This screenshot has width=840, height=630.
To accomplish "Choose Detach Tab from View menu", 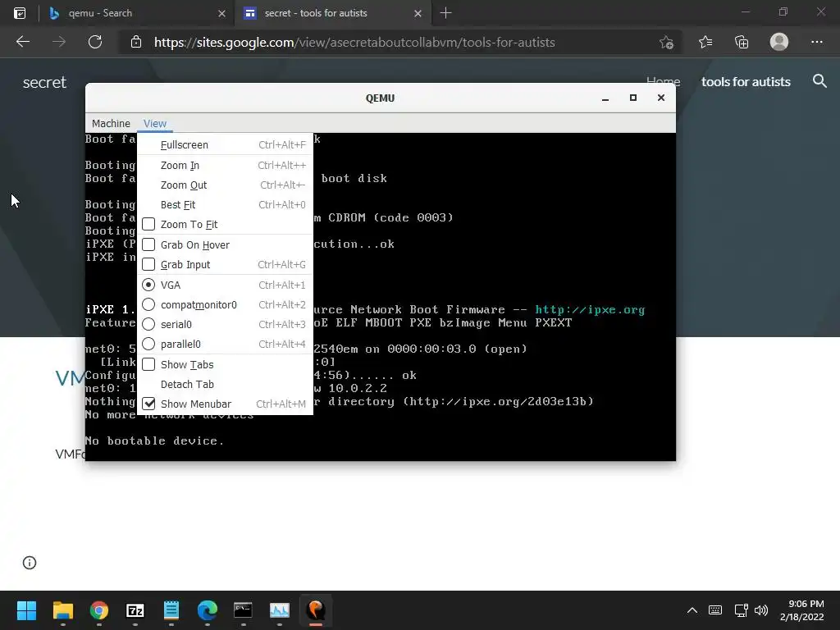I will coord(225,384).
